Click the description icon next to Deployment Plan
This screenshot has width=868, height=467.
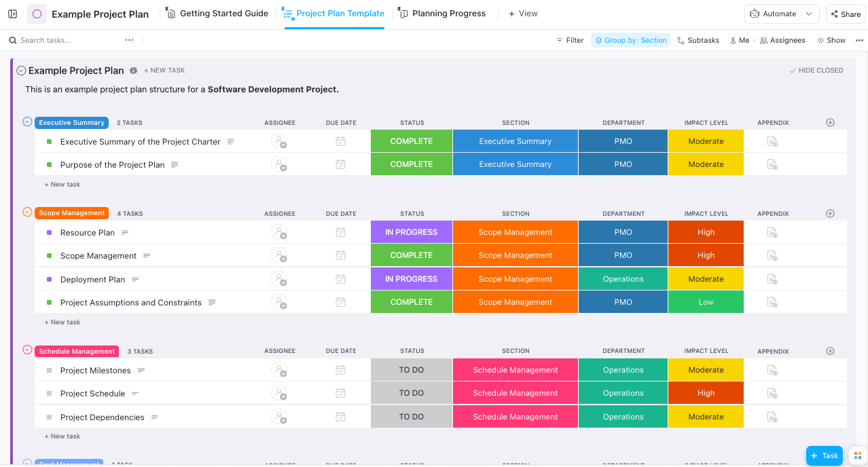coord(135,279)
